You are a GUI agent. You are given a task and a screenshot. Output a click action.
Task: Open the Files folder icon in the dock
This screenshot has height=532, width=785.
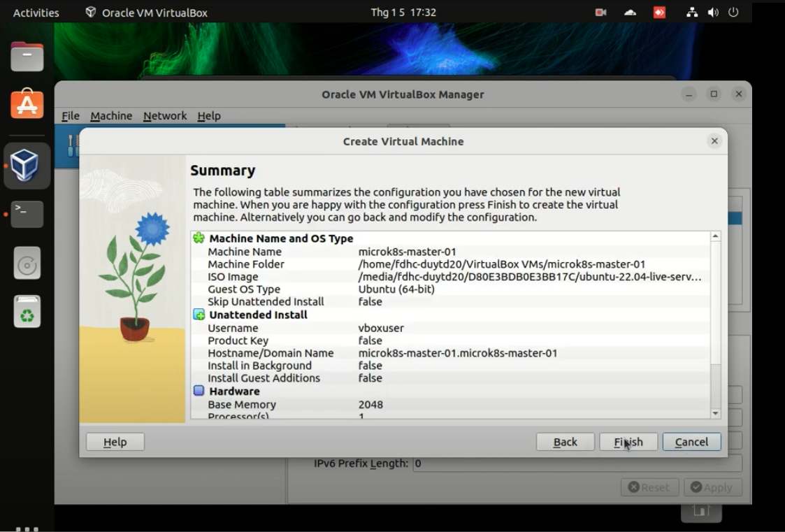click(x=26, y=56)
